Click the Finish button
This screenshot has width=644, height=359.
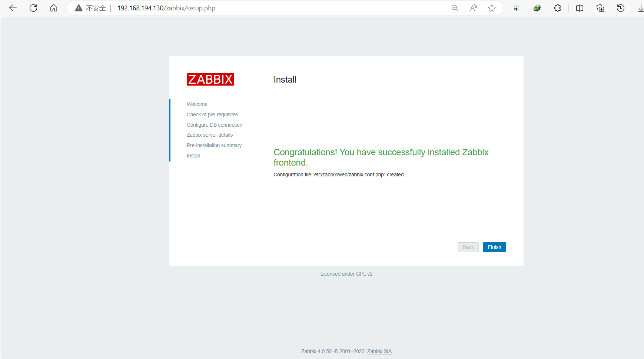coord(494,247)
